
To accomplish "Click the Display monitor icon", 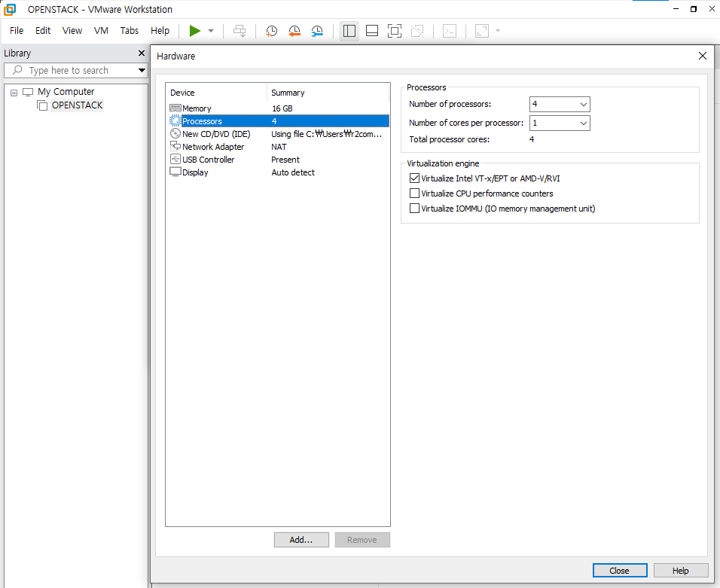I will click(x=175, y=172).
